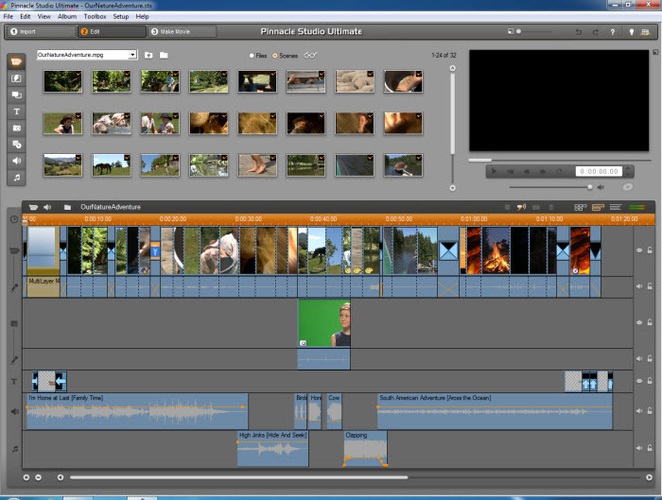Click the fast forward button

543,171
